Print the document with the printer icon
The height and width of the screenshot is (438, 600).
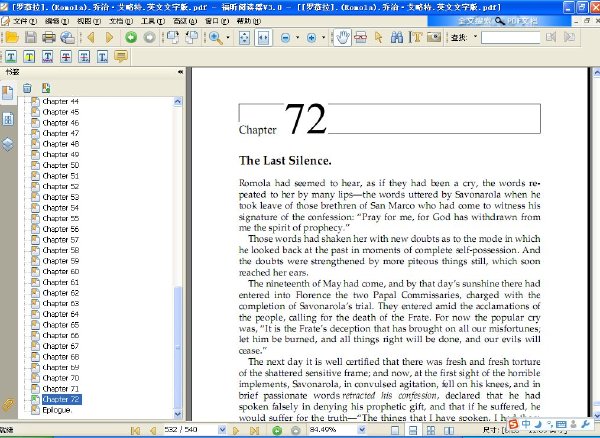tap(49, 37)
